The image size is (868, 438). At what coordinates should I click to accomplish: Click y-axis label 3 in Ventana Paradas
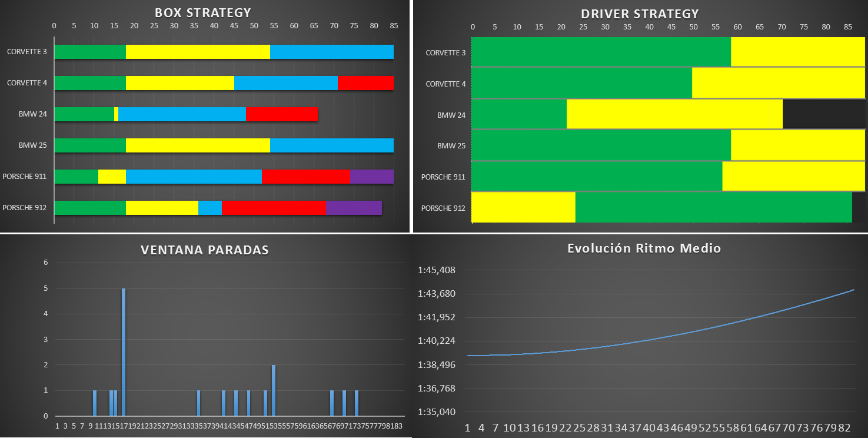coord(46,339)
